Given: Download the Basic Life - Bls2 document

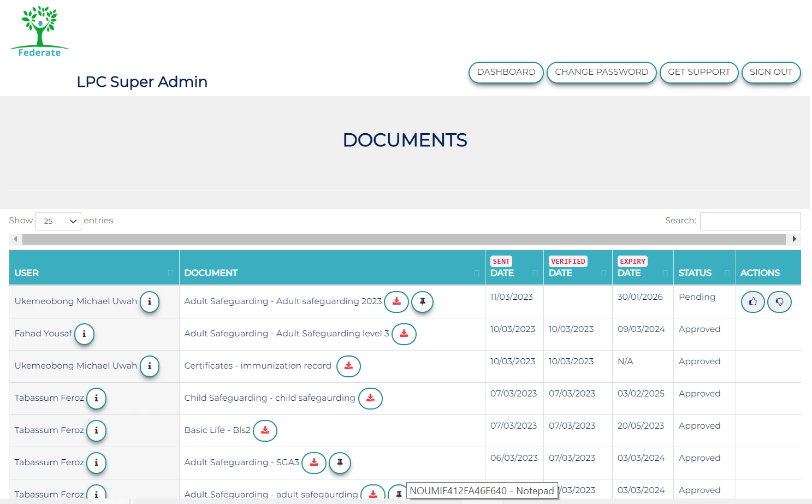Looking at the screenshot, I should 265,430.
